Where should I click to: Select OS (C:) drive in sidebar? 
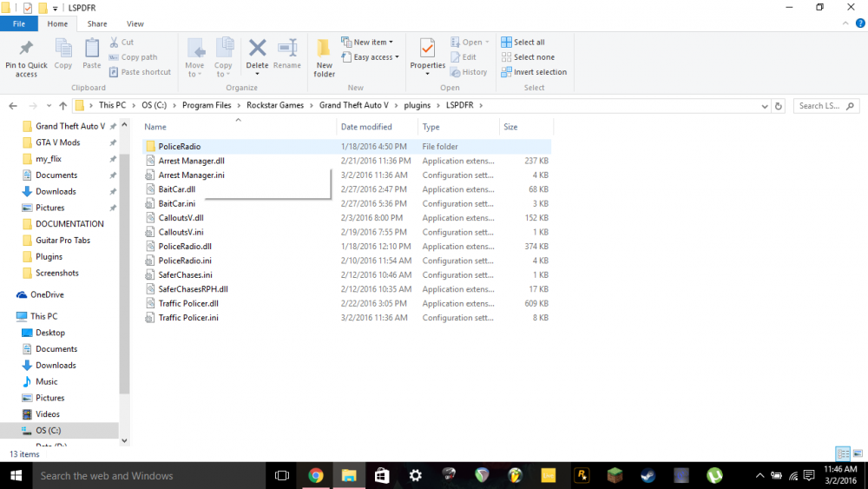(49, 430)
